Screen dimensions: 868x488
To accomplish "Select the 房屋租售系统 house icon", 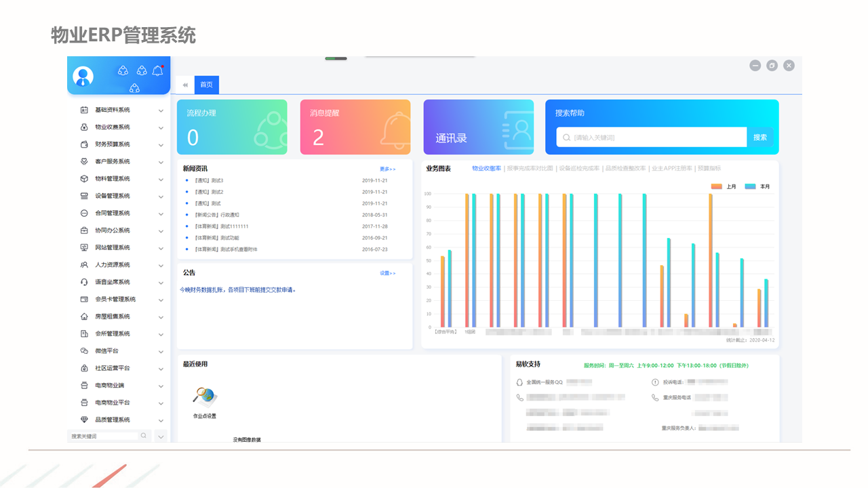I will tap(84, 317).
